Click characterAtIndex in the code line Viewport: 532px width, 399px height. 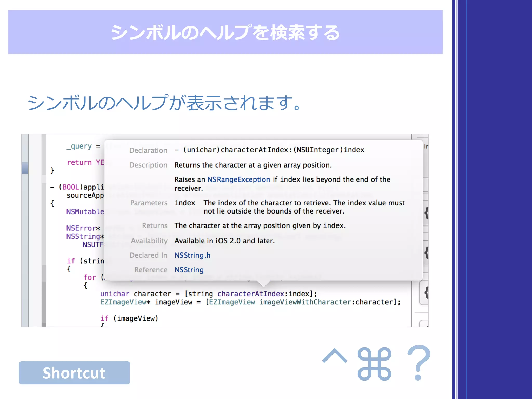pos(251,294)
